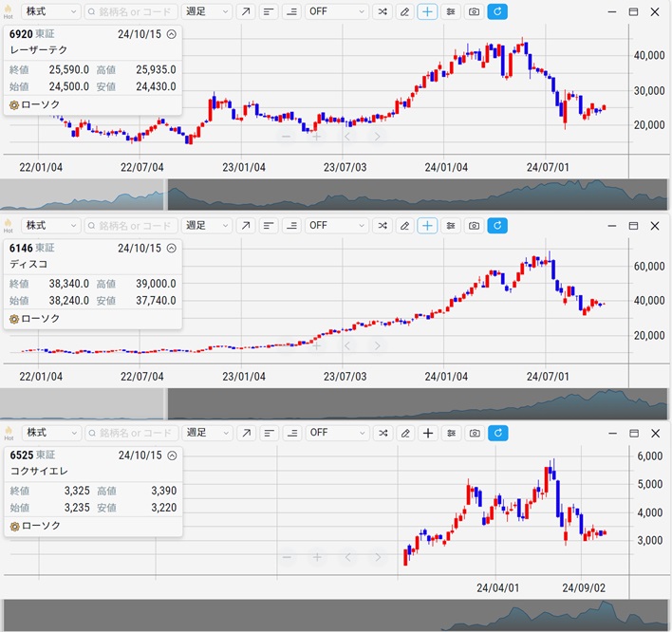
Task: Collapse the 6920 レーザーテク info panel
Action: (171, 34)
